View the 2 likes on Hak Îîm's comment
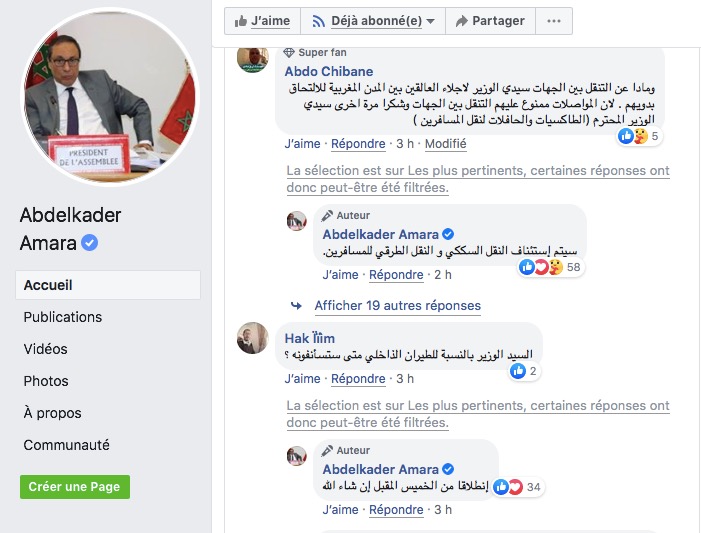This screenshot has height=533, width=701. (525, 371)
